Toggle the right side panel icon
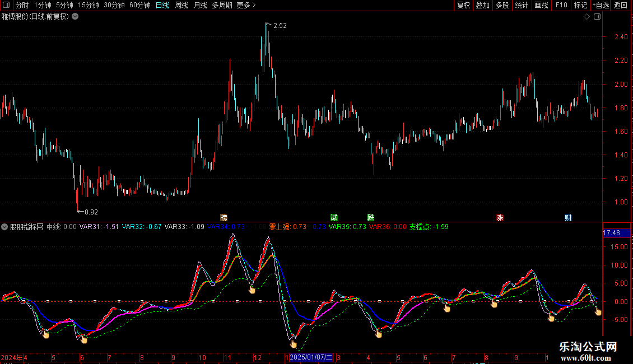The image size is (633, 364). click(x=597, y=17)
